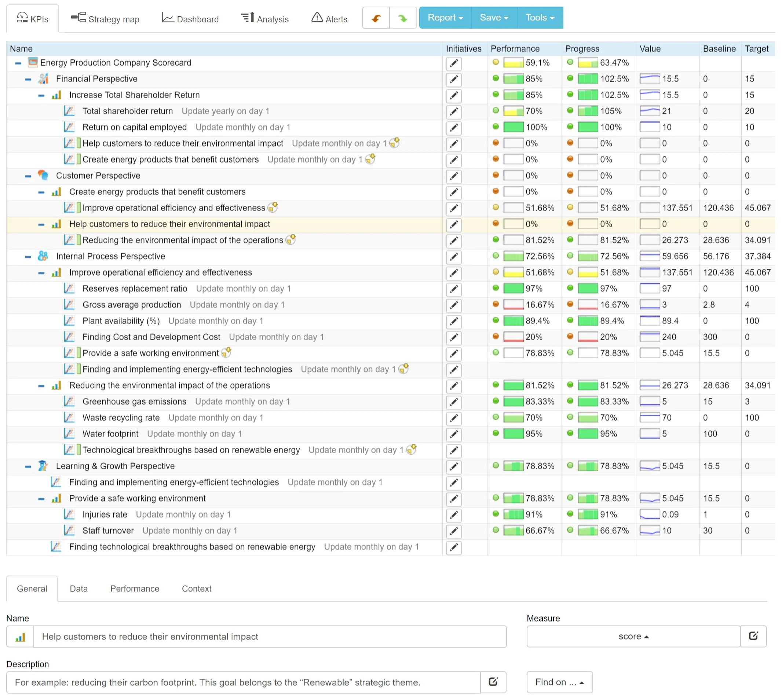Open the Report dropdown menu

click(x=445, y=18)
